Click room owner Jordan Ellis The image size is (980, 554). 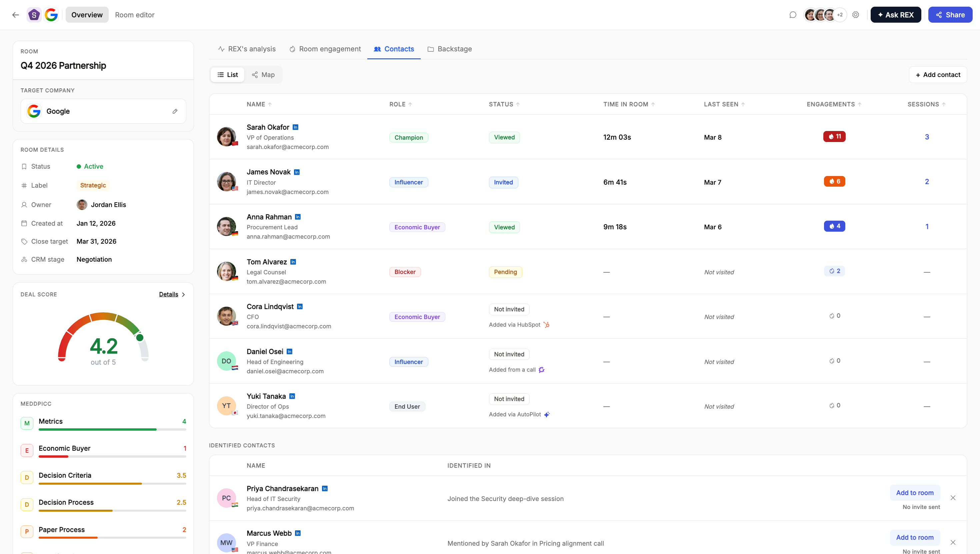[x=101, y=205]
